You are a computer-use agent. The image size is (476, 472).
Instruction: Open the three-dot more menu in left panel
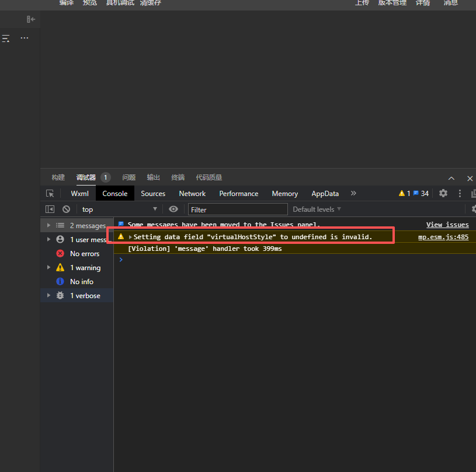point(25,38)
